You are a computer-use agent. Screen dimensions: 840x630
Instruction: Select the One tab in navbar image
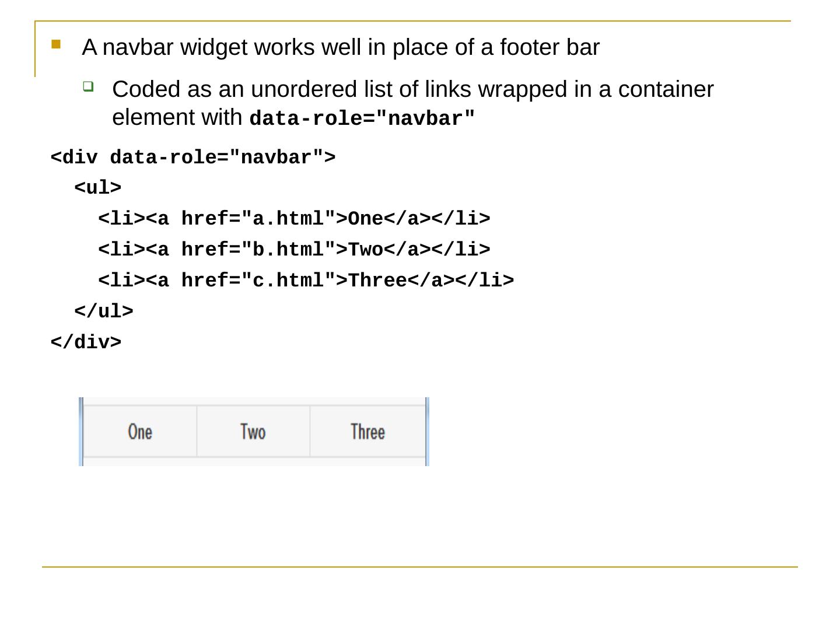[140, 432]
